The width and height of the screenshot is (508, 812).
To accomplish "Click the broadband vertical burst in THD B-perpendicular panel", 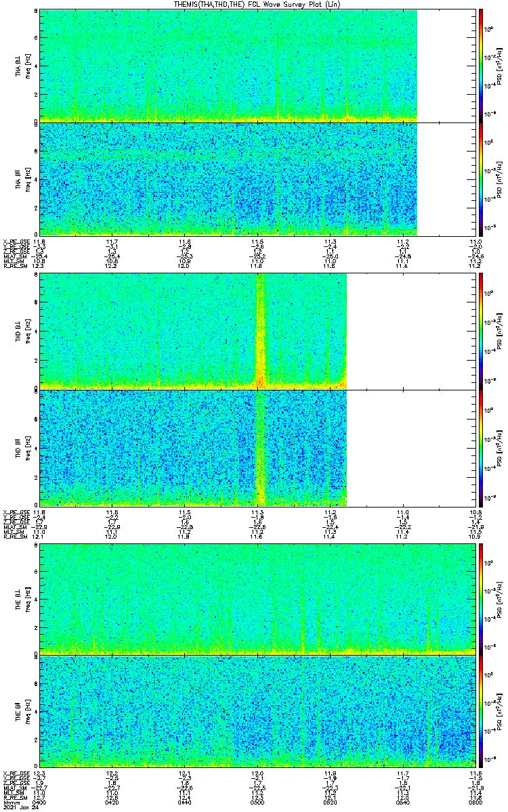I will (259, 331).
